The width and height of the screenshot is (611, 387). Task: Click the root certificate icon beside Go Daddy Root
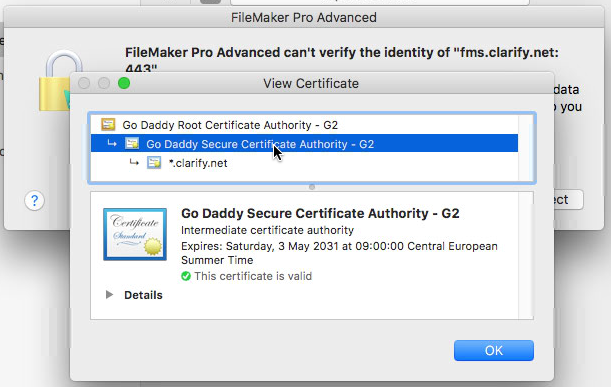coord(108,125)
